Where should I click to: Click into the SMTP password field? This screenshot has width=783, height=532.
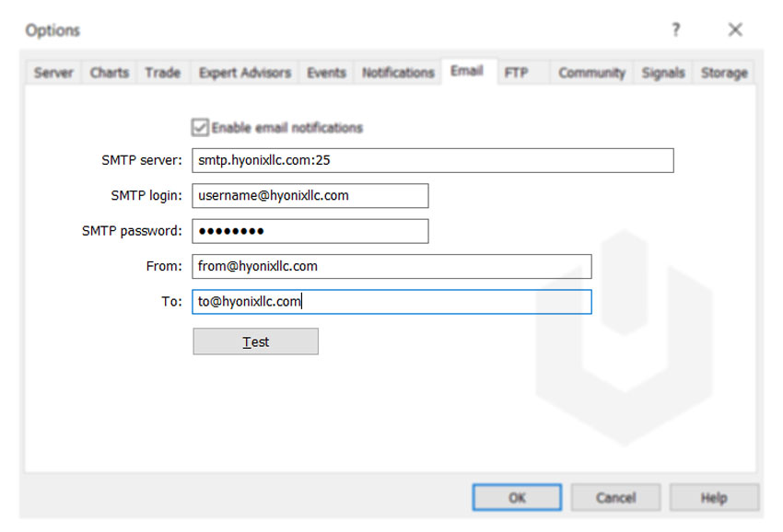point(310,231)
